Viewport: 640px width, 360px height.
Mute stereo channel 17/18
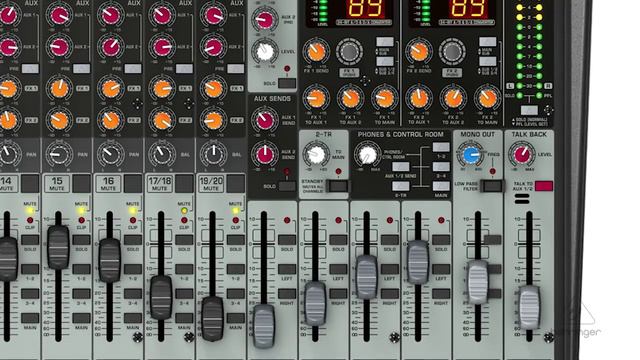click(184, 184)
